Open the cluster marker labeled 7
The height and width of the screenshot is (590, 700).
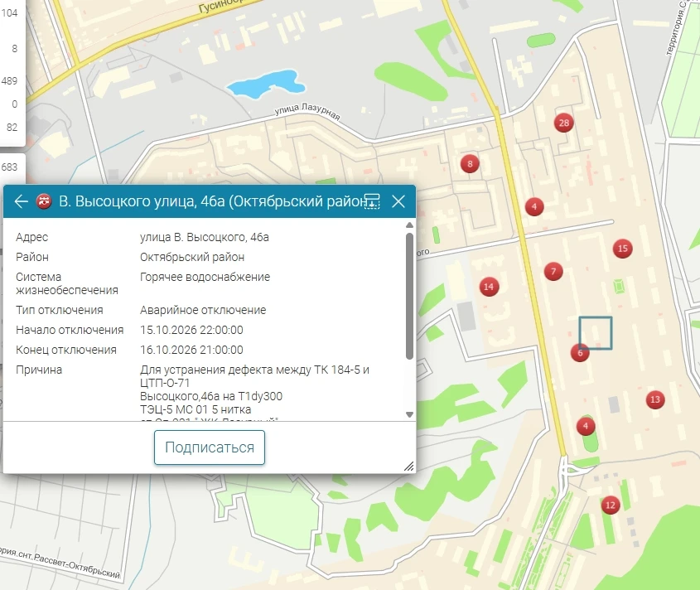[553, 271]
